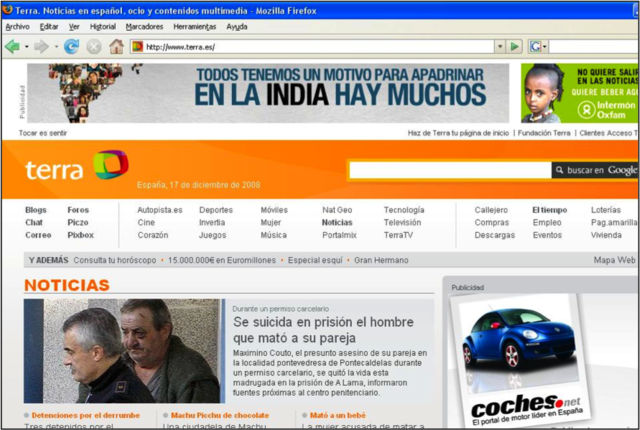Click the green Go arrow button

(514, 47)
